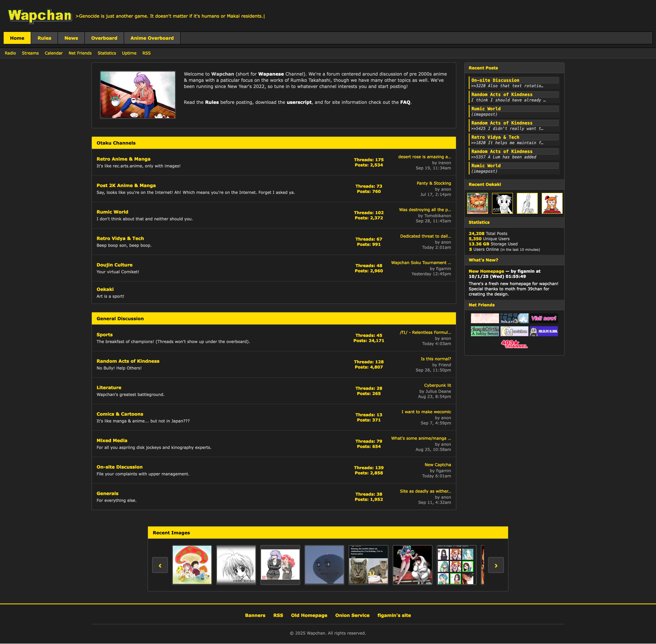Open the Retro Anime & Manga channel
The width and height of the screenshot is (656, 644).
[124, 159]
